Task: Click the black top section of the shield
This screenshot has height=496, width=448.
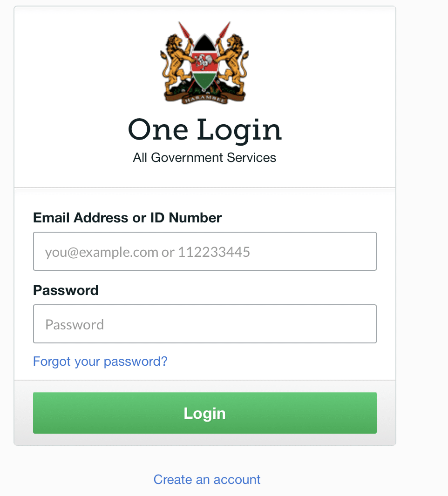Action: pos(204,43)
